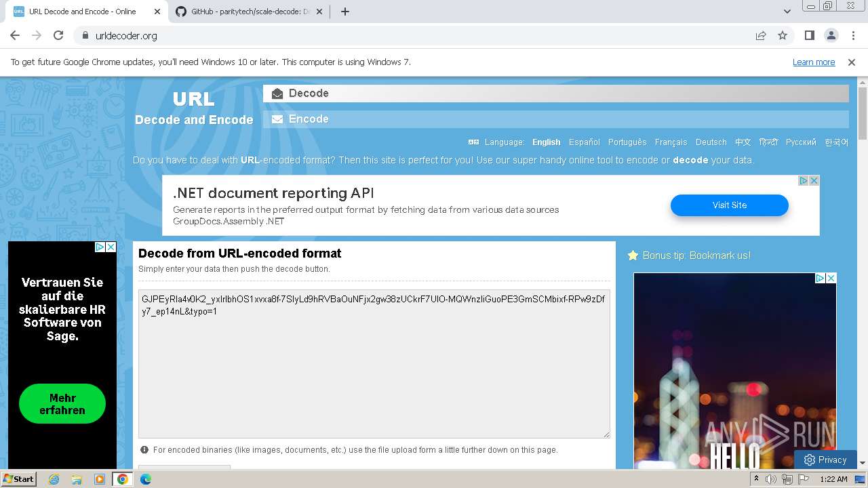This screenshot has height=488, width=868.
Task: Close the URL Decode and Encode tab
Action: click(157, 12)
